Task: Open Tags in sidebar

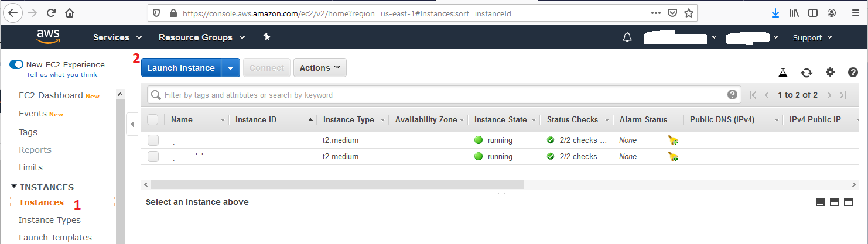Action: [x=28, y=132]
